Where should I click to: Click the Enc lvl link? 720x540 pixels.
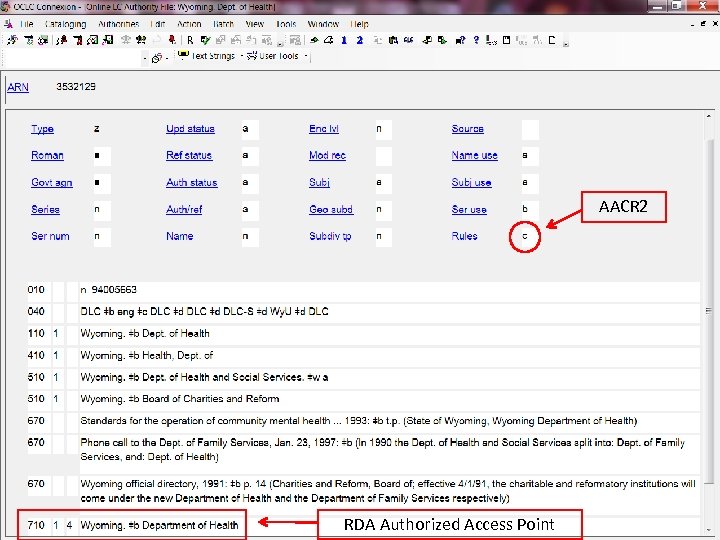point(324,129)
